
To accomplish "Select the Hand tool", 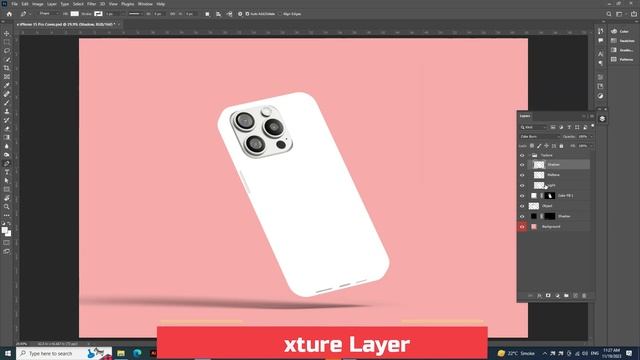I will pos(7,198).
